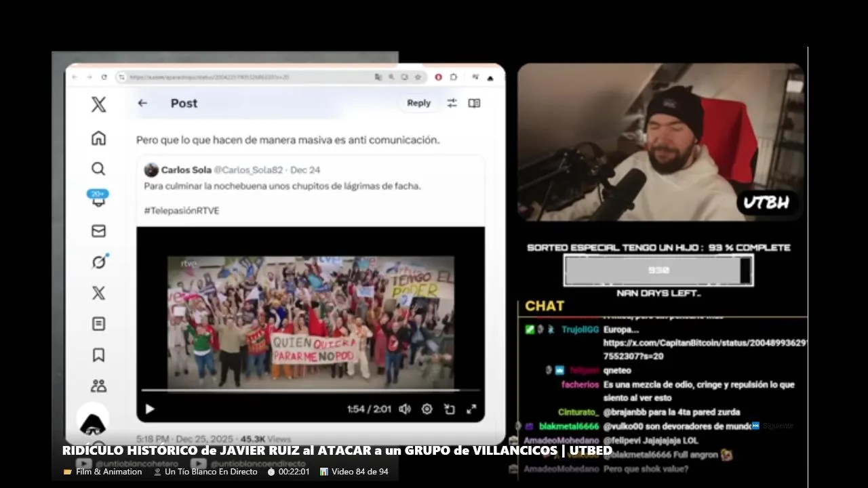Click translate icon in address bar
The width and height of the screenshot is (868, 488).
point(378,77)
